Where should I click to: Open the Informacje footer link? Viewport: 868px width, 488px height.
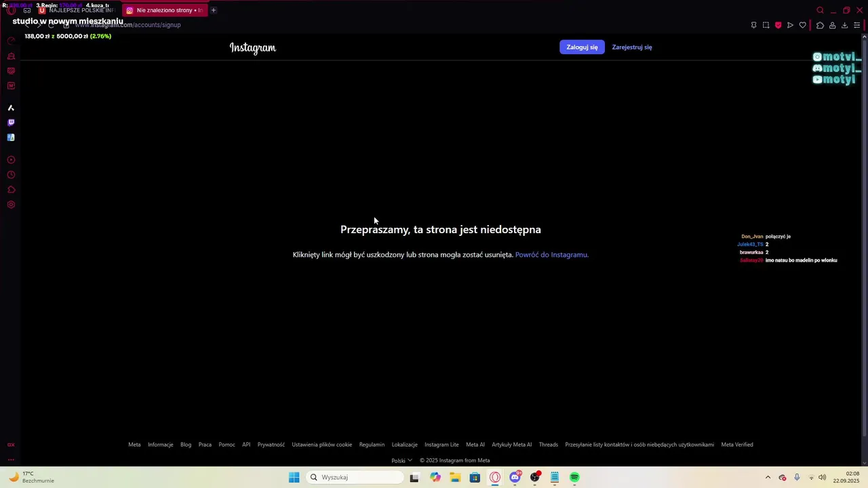161,445
